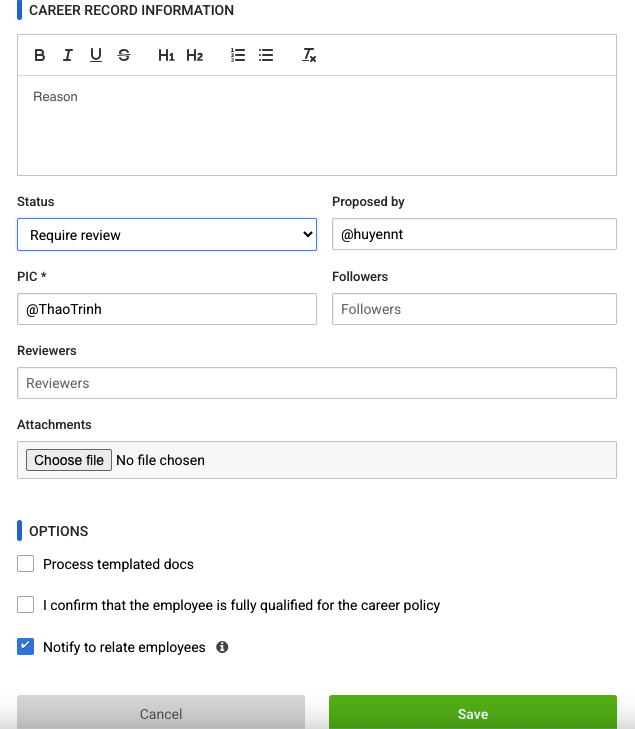Click the 'Attachments' label
635x729 pixels.
(x=54, y=424)
